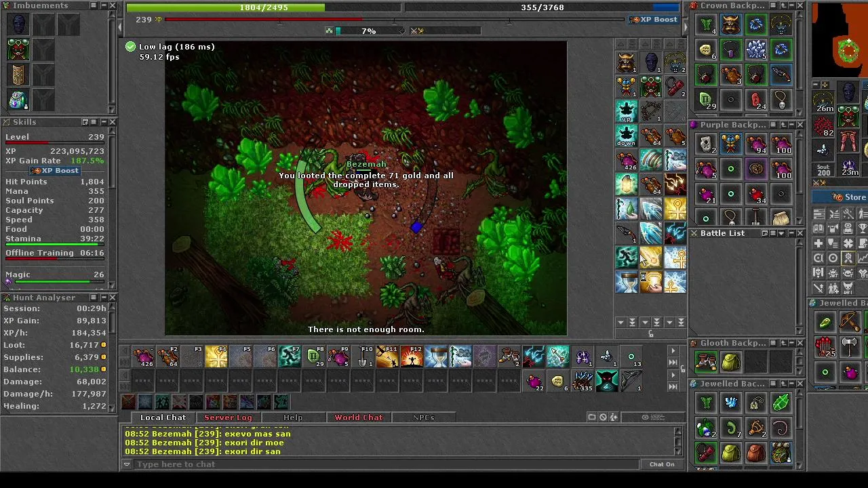Pick the horned helmet in Crown Backpack

731,26
